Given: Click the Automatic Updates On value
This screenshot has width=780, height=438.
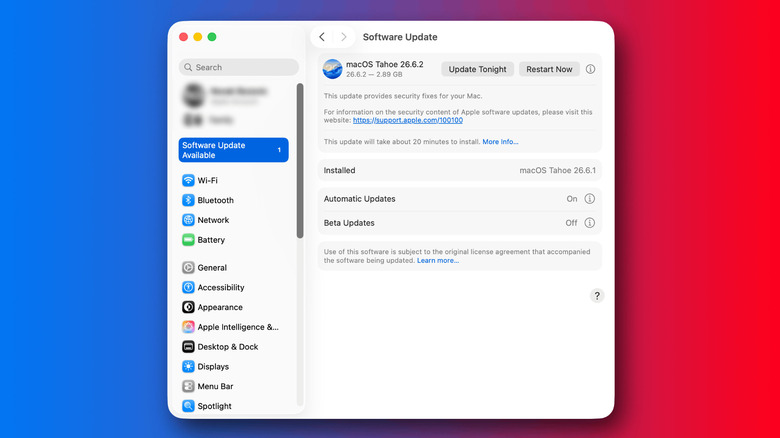Looking at the screenshot, I should pyautogui.click(x=572, y=199).
